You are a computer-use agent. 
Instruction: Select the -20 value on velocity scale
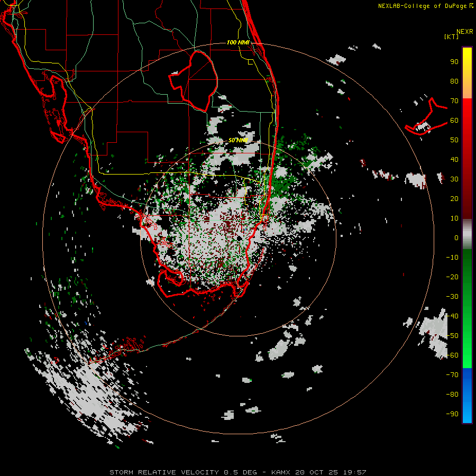452,277
